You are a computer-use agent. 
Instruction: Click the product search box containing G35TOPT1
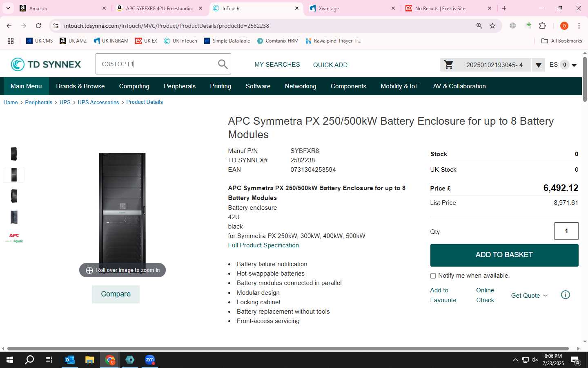click(163, 64)
